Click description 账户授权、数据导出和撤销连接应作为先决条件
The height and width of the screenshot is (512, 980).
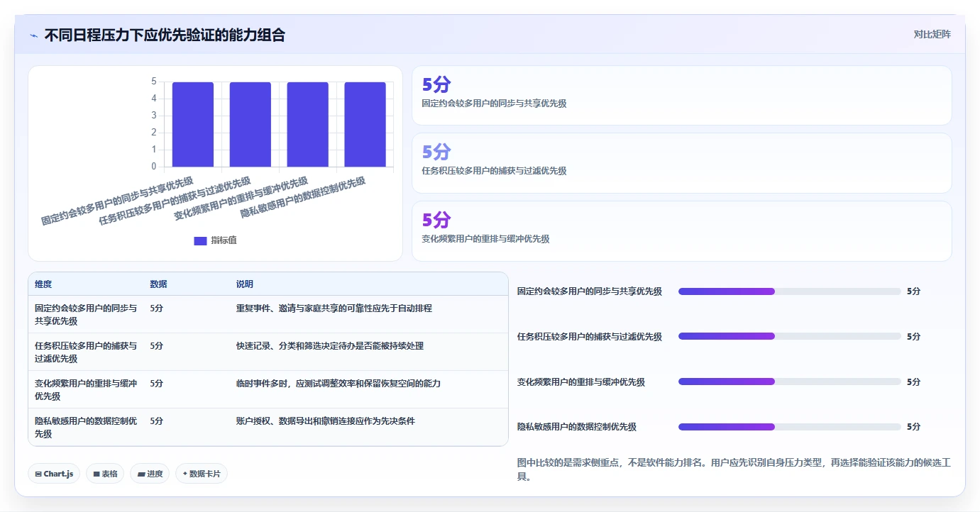click(x=326, y=421)
